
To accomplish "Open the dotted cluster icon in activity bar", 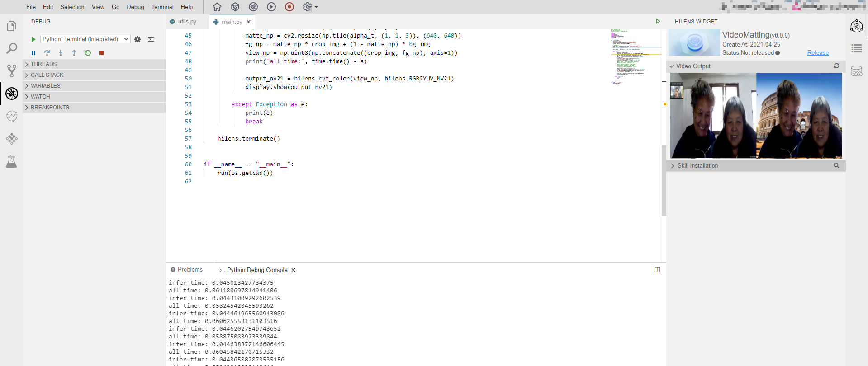I will [12, 139].
